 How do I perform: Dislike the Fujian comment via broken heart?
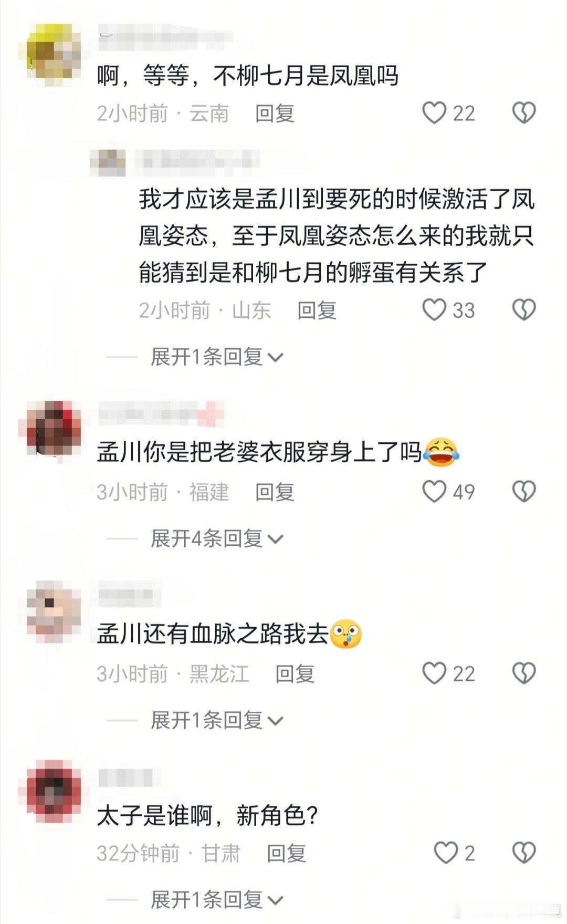[523, 492]
